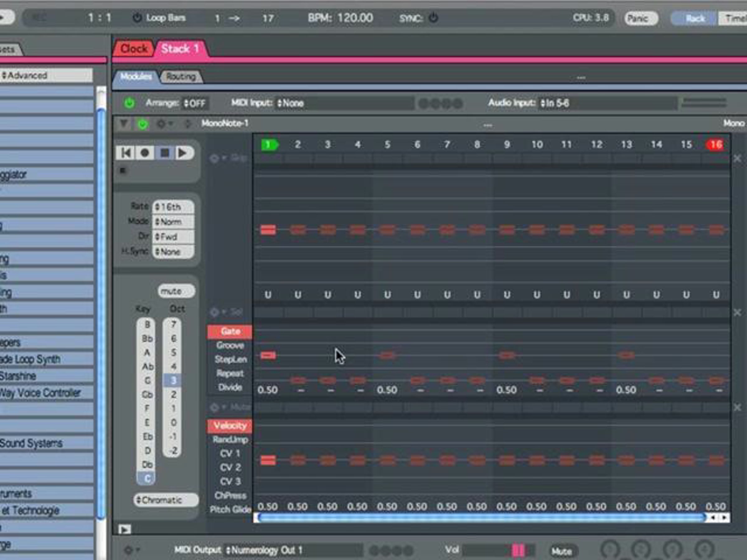Image resolution: width=747 pixels, height=560 pixels.
Task: Click the pink Vol slider handle
Action: click(518, 550)
